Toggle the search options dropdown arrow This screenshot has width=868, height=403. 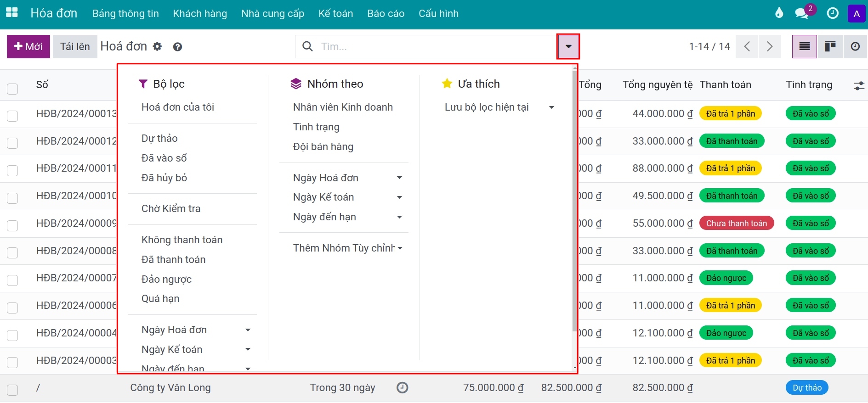tap(568, 46)
